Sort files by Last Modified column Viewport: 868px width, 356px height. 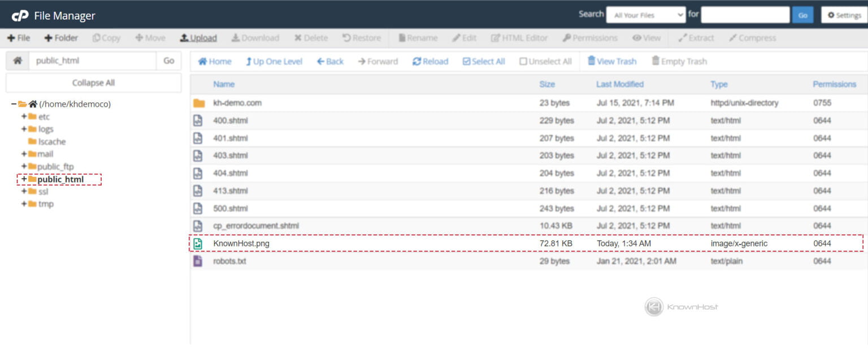point(620,84)
